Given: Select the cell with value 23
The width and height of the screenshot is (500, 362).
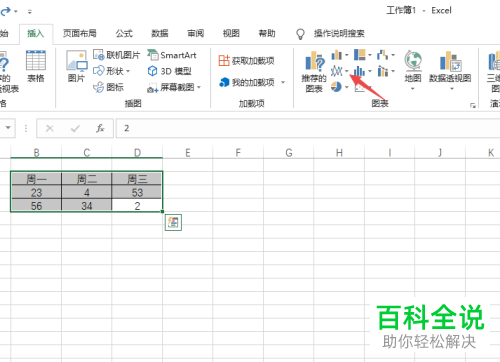Looking at the screenshot, I should [x=36, y=192].
